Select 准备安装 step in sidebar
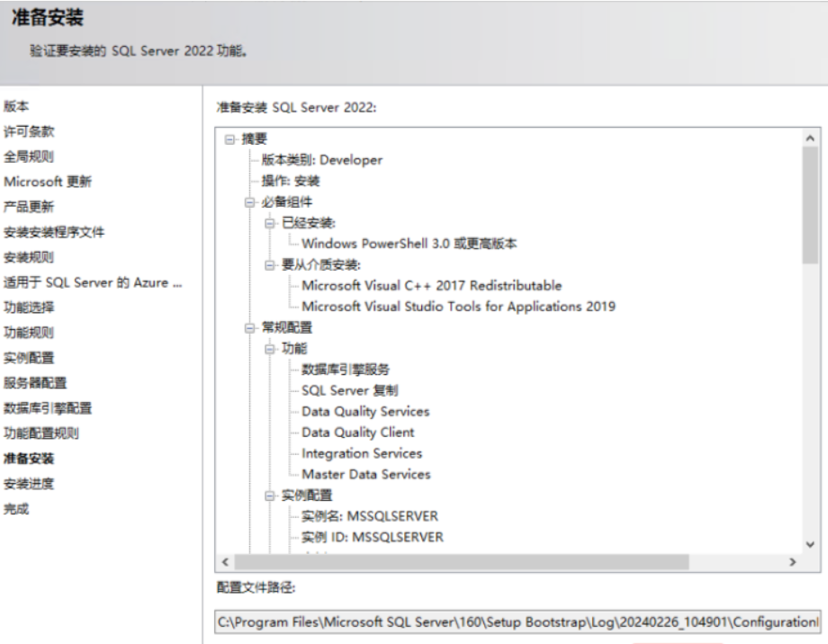This screenshot has height=644, width=828. point(29,459)
